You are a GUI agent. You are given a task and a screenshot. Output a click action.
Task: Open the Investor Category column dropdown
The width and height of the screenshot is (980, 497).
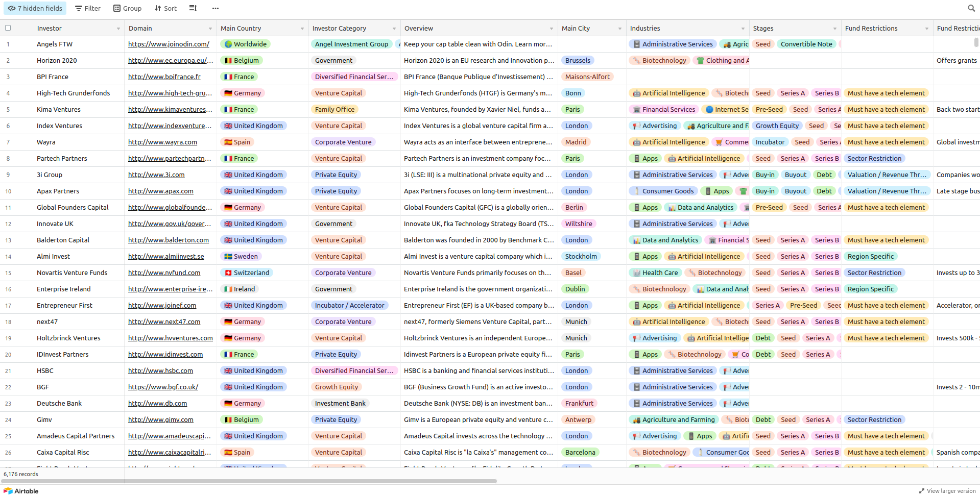394,29
